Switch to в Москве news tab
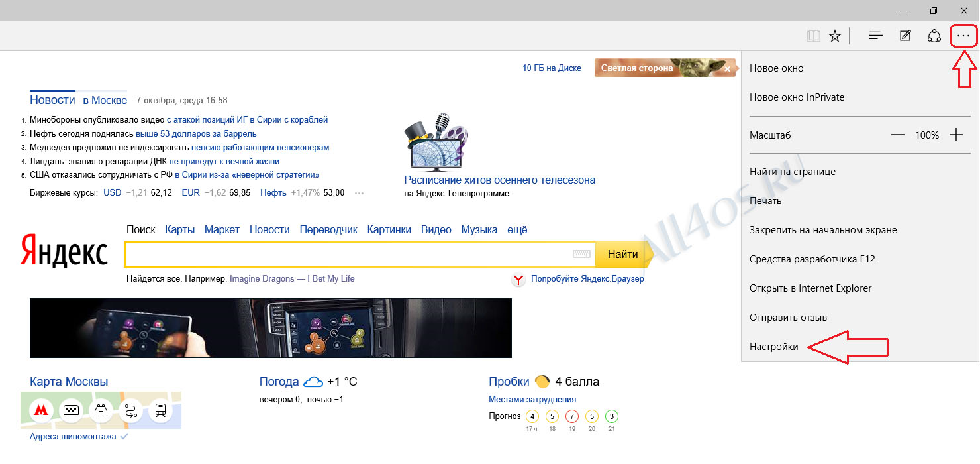 [105, 101]
